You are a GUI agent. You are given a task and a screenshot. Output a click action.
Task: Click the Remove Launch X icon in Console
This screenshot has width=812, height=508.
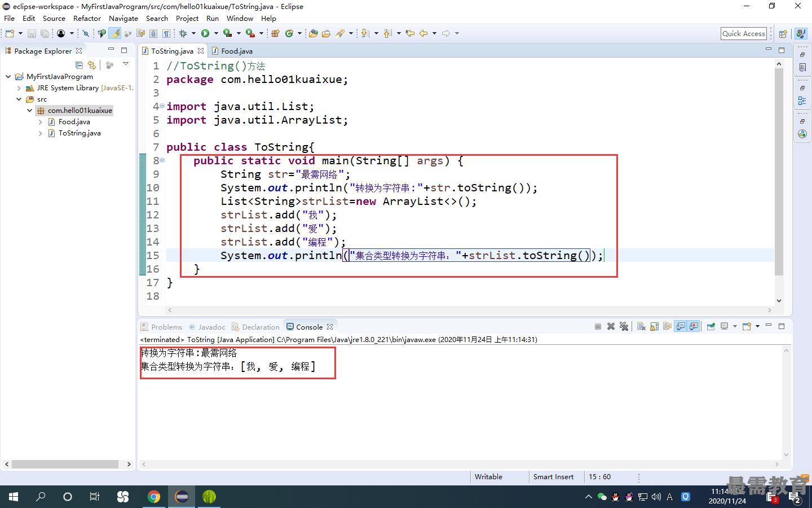tap(611, 326)
